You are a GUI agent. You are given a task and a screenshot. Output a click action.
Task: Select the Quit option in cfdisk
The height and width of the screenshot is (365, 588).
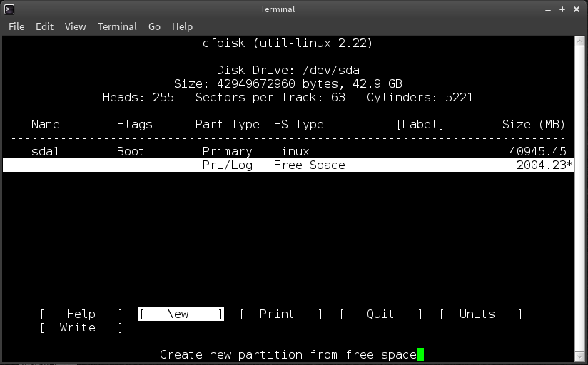[x=380, y=314]
